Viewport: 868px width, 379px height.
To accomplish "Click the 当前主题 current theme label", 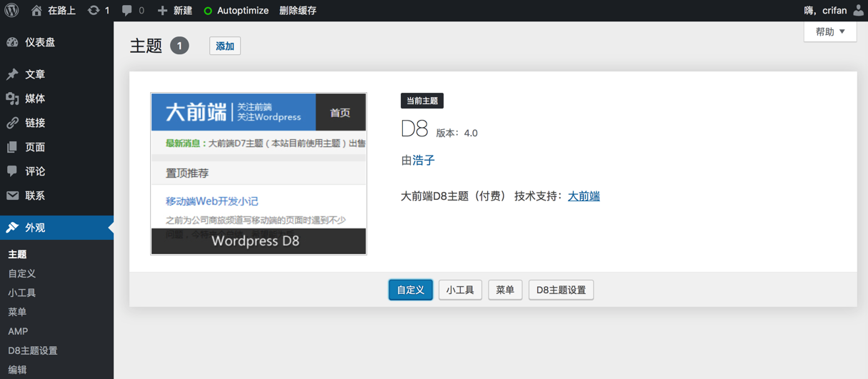I will click(422, 101).
